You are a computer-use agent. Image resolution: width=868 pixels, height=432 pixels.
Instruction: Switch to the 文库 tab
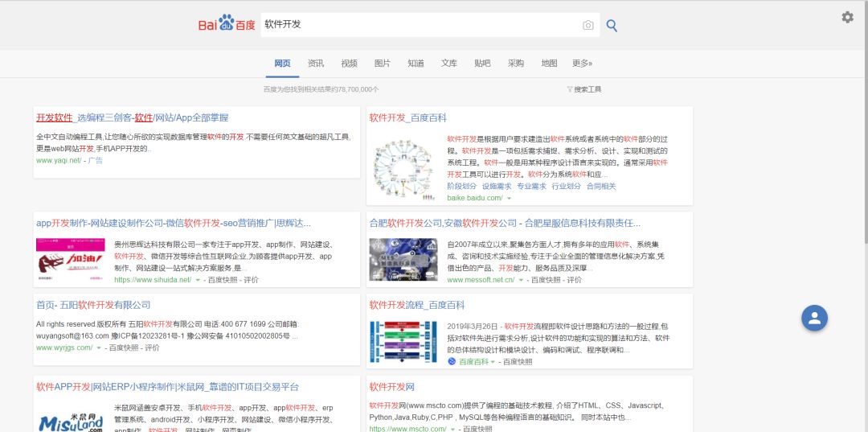click(449, 64)
